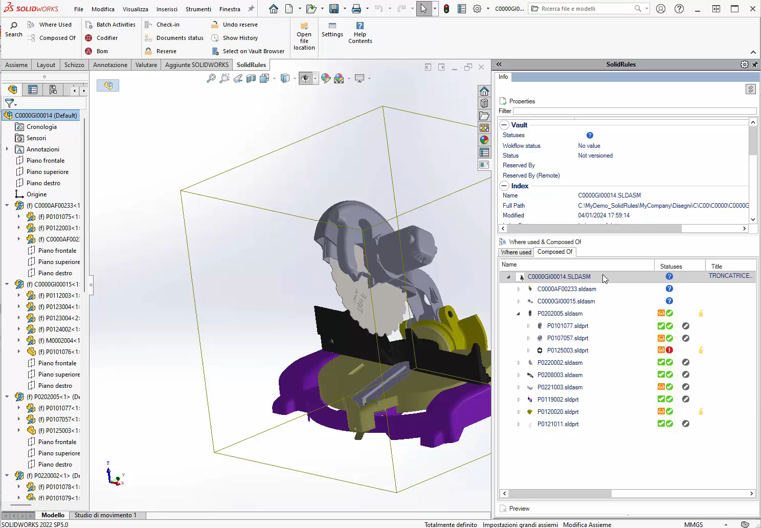Click the Appearances colored ball in task pane
Viewport: 761px width, 528px height.
(484, 140)
